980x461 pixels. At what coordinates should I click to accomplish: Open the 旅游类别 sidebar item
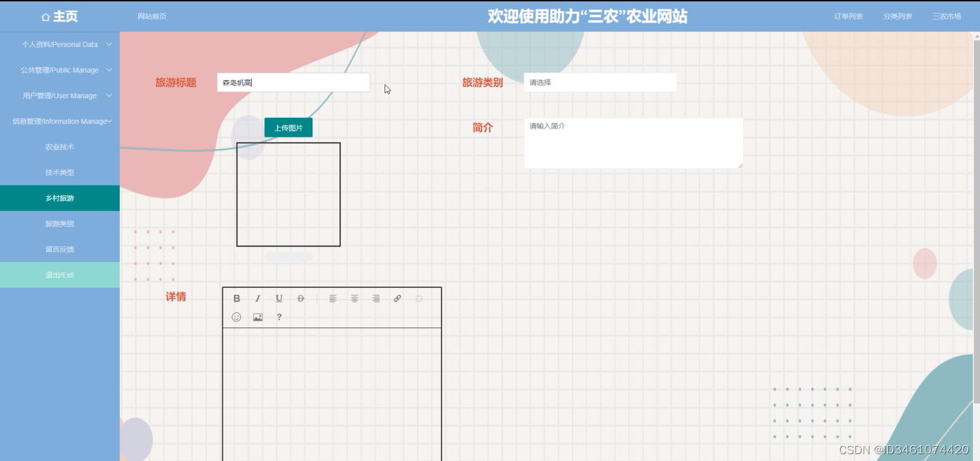60,224
